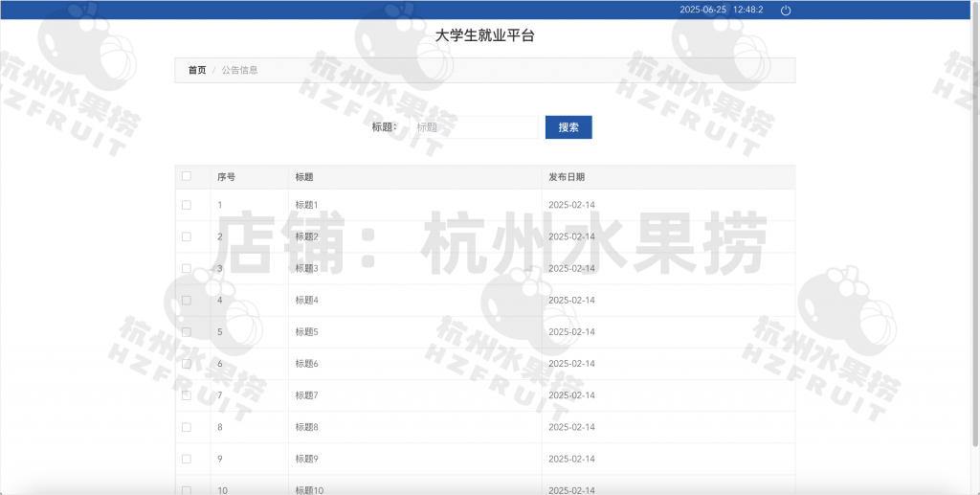Click the date 2025-06-25 in top bar
Viewport: 980px width, 495px height.
coord(703,10)
